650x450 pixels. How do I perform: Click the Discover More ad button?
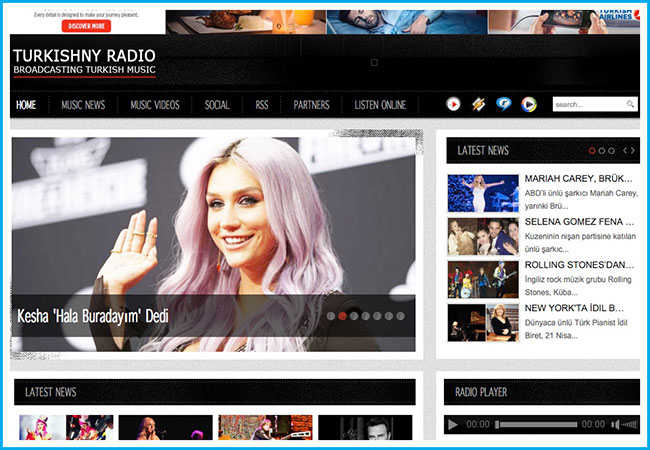(x=87, y=26)
